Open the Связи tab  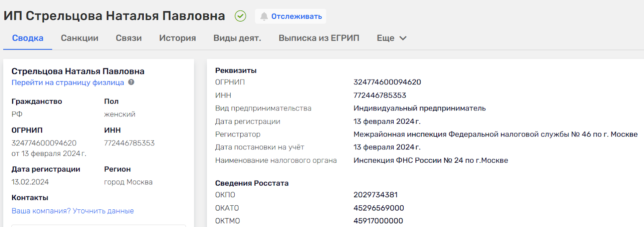coord(129,38)
